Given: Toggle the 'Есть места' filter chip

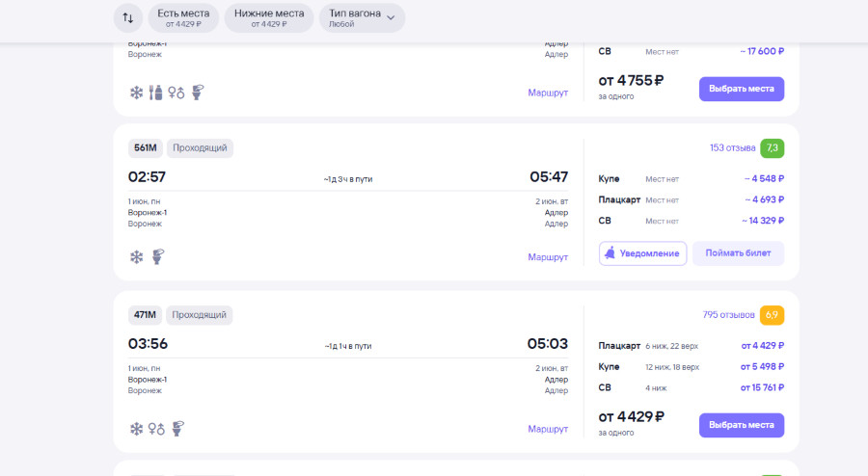Looking at the screenshot, I should tap(182, 18).
